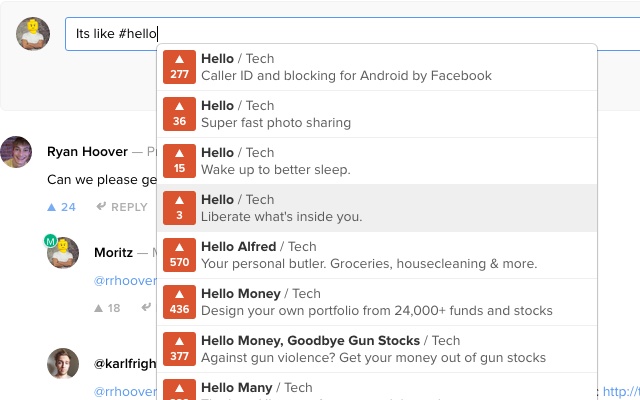Click the @karlfrigh username link

click(x=124, y=363)
